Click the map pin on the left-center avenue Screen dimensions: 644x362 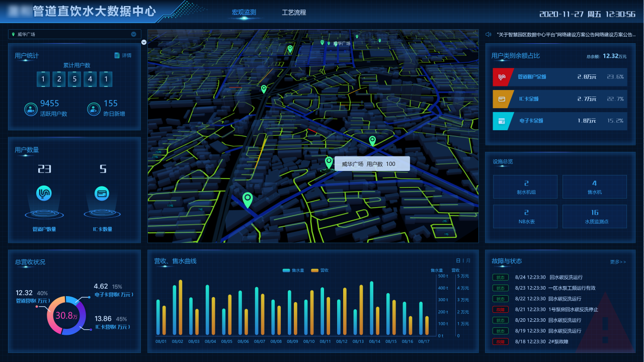coord(264,89)
